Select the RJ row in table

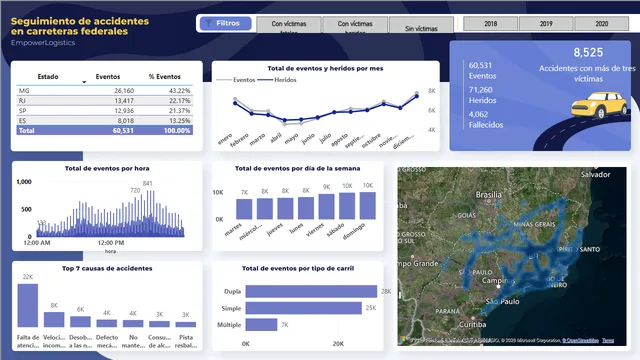click(104, 100)
